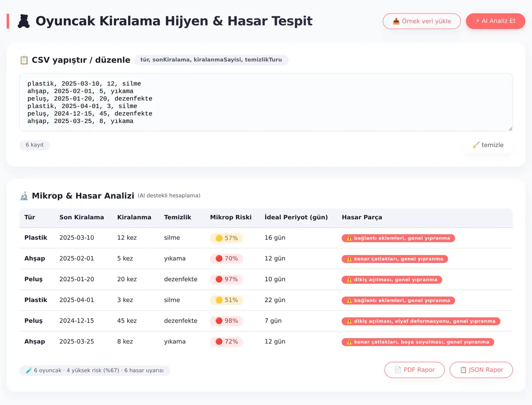Click the 7 gün ideal period cell
This screenshot has height=405, width=532.
pyautogui.click(x=273, y=321)
